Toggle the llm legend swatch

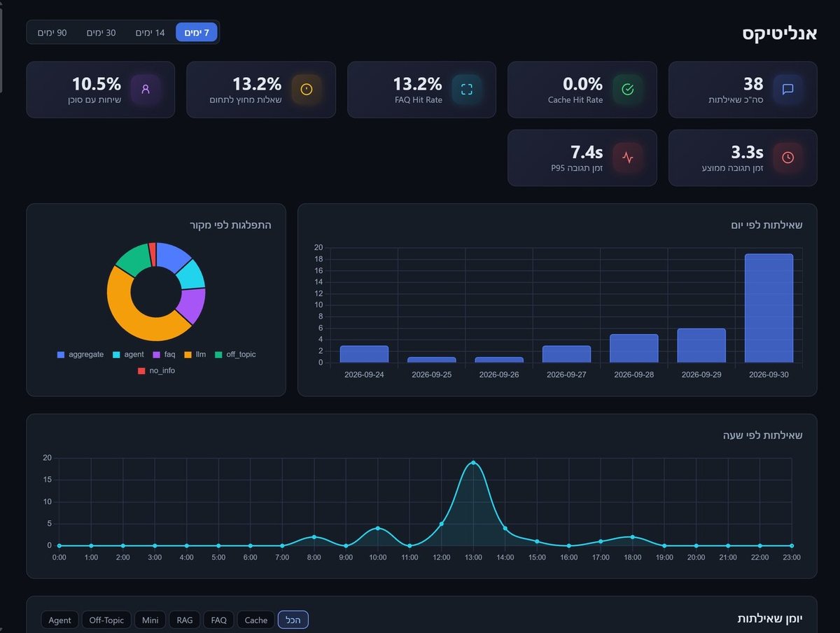[188, 354]
